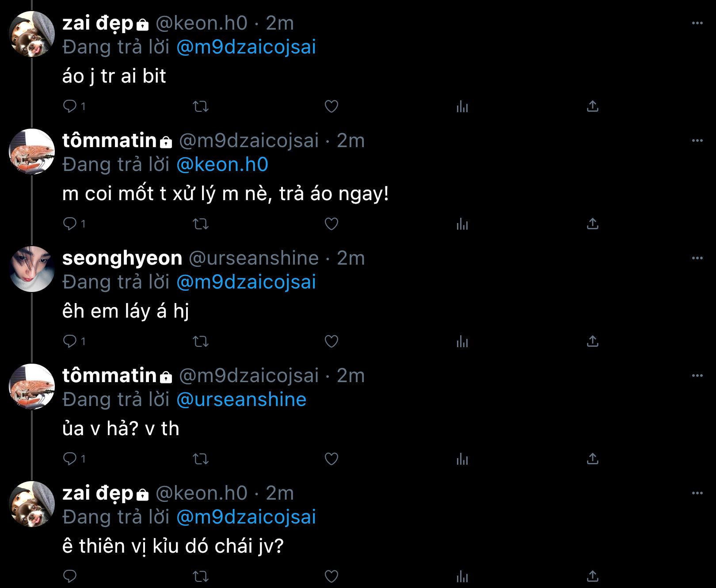Viewport: 716px width, 588px height.
Task: Retweet seonghyeon's "êh em láy á hj" tweet
Action: pos(201,341)
